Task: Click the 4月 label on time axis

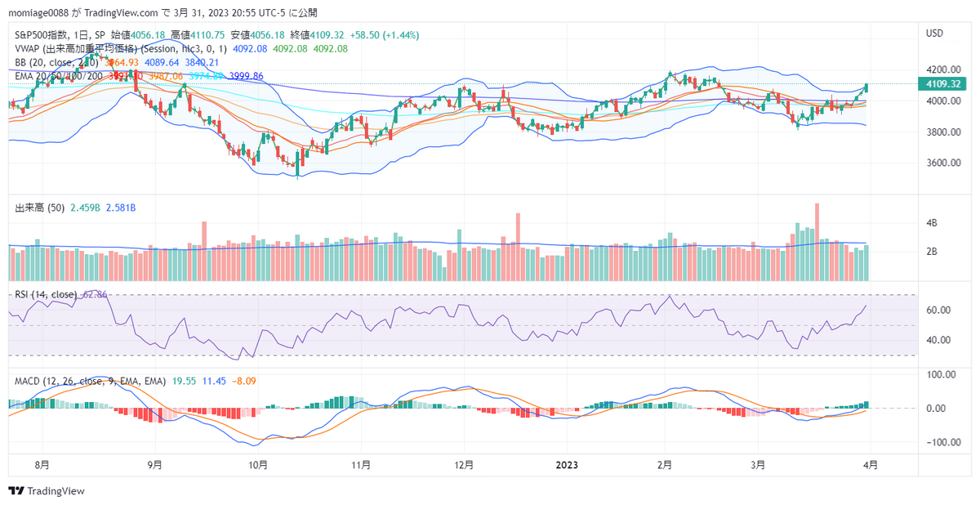Action: [871, 464]
